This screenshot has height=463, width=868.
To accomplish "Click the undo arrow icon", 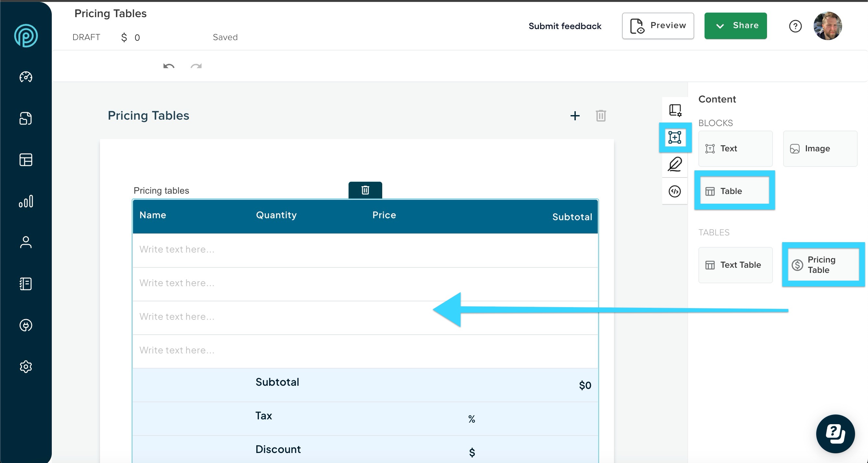I will pos(169,66).
